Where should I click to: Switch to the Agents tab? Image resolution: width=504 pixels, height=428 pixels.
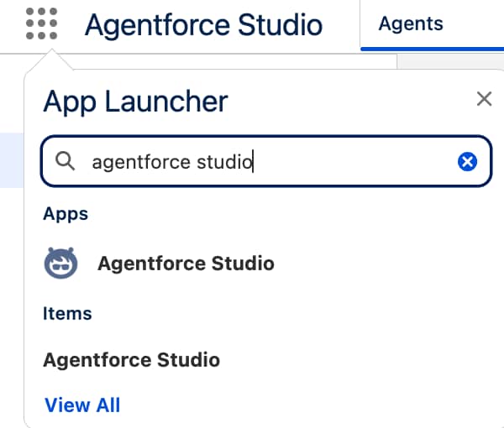pyautogui.click(x=411, y=23)
